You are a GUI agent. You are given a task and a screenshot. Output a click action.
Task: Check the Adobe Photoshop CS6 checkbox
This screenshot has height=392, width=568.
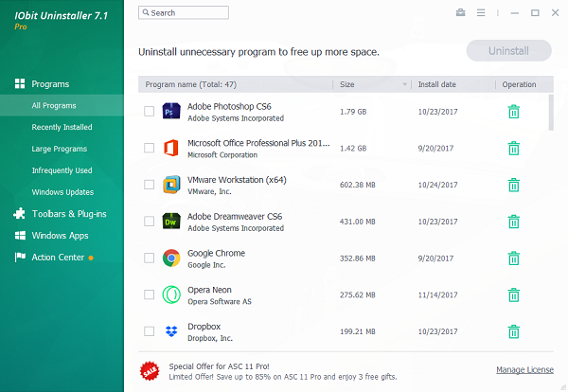pos(149,112)
